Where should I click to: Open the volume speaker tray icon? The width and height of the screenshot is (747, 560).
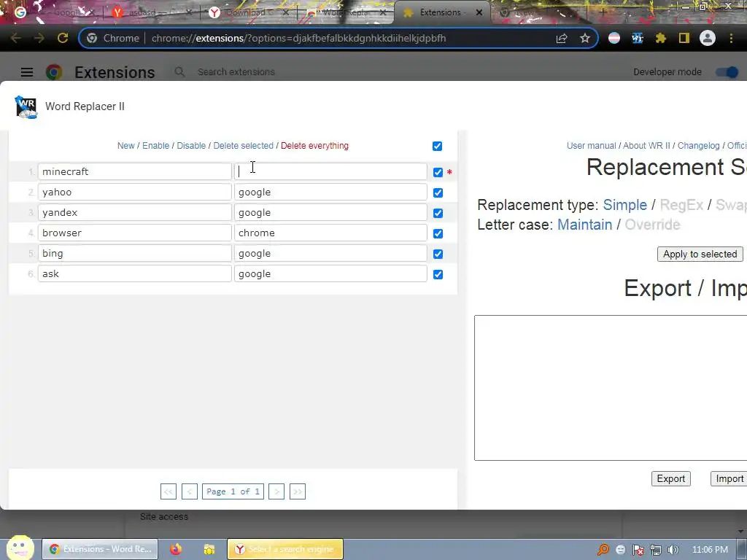(x=673, y=550)
